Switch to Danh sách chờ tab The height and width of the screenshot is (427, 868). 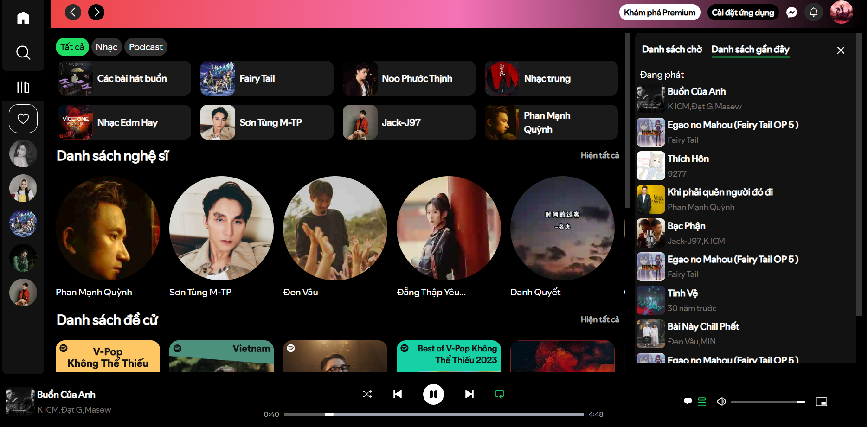point(672,49)
